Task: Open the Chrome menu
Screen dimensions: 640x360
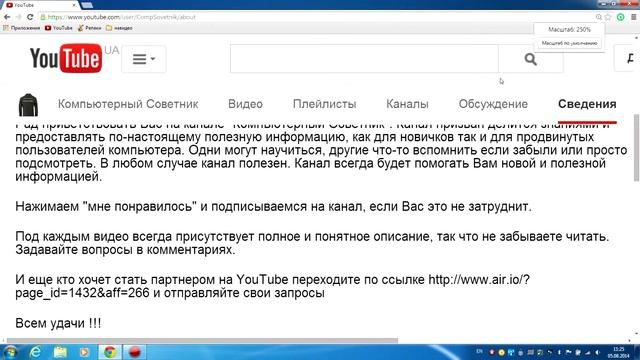Action: (x=633, y=17)
